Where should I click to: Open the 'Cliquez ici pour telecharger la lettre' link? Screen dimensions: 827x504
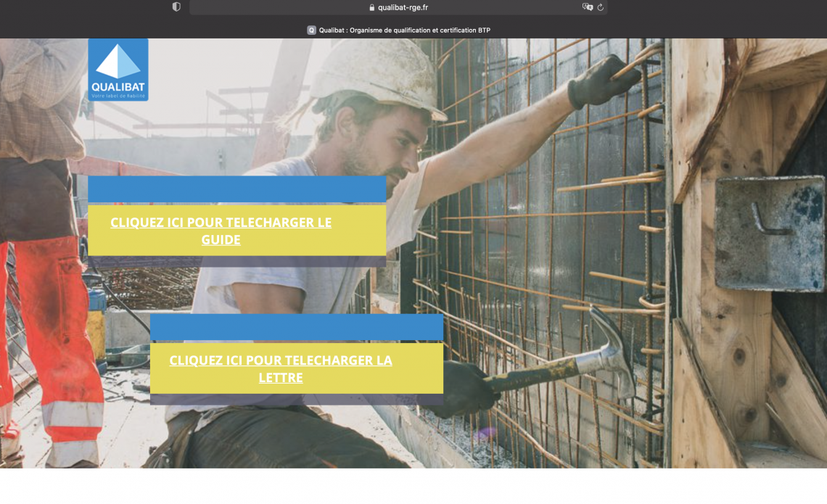coord(281,368)
